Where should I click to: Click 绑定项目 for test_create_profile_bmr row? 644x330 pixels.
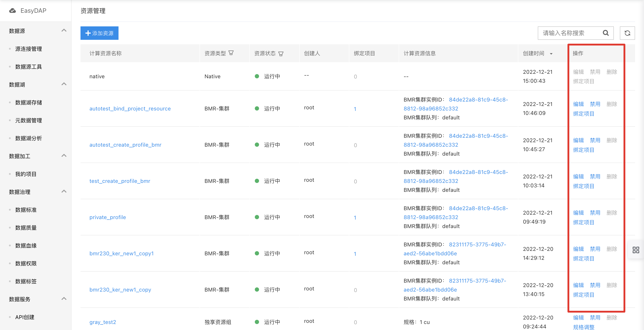click(x=583, y=186)
